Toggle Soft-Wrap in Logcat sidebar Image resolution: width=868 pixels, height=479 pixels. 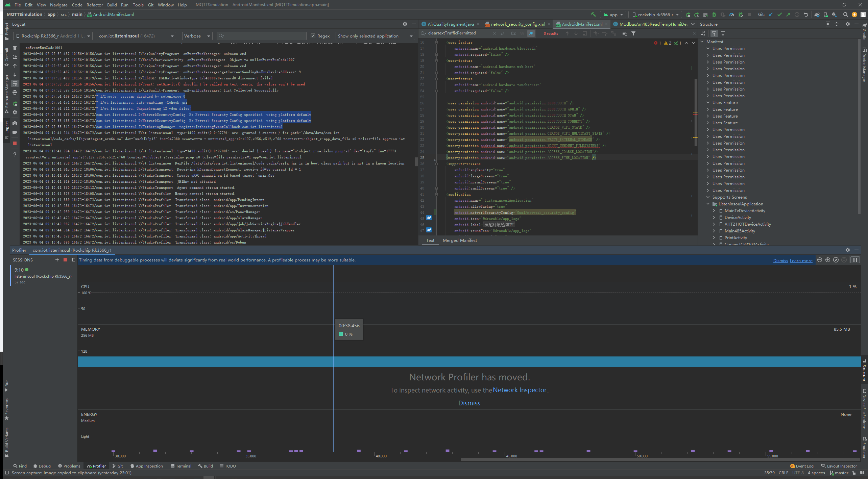[x=15, y=83]
